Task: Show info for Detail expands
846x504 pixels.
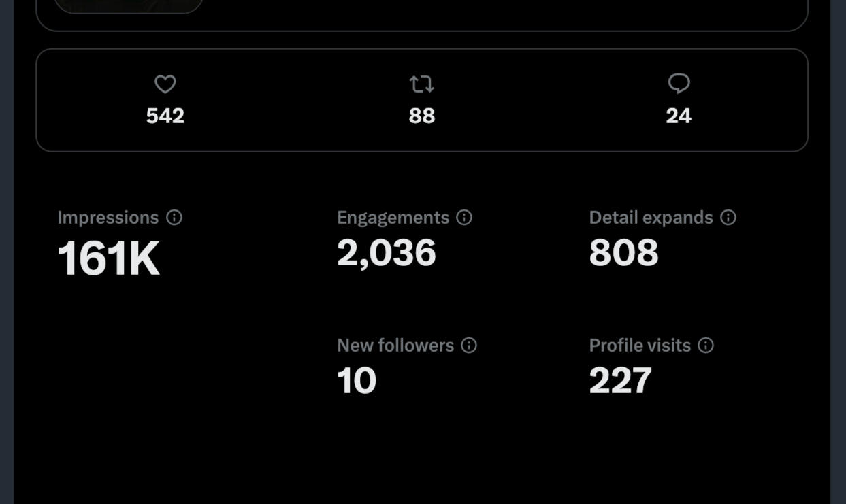Action: point(728,218)
